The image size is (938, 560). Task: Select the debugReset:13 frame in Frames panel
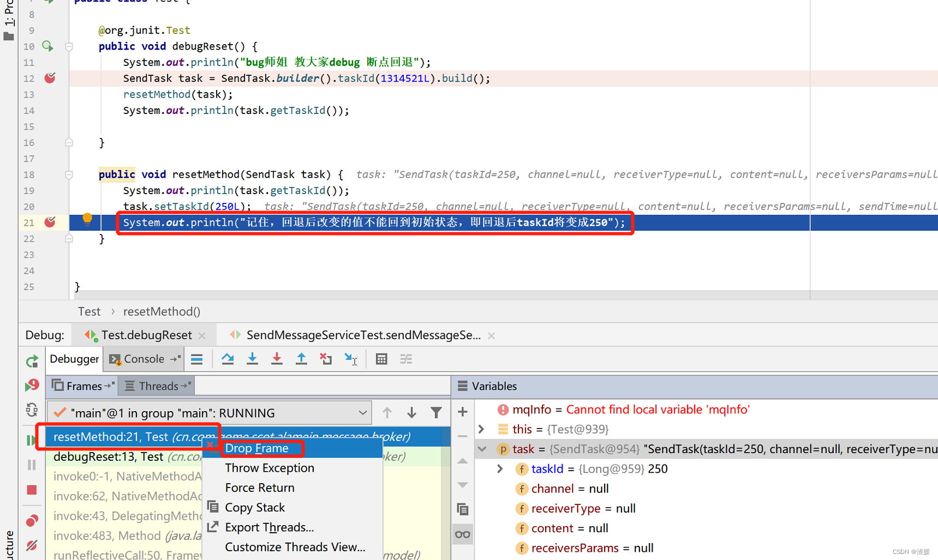pos(109,456)
